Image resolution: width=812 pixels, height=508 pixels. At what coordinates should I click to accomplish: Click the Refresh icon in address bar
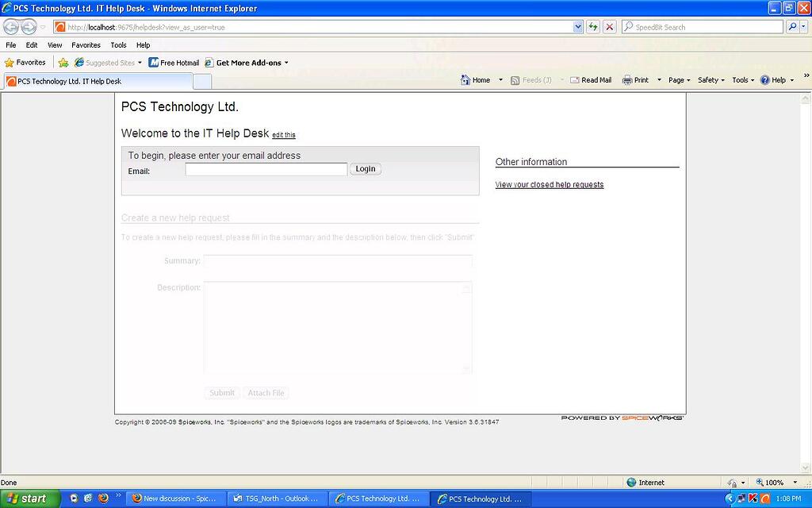pos(593,26)
